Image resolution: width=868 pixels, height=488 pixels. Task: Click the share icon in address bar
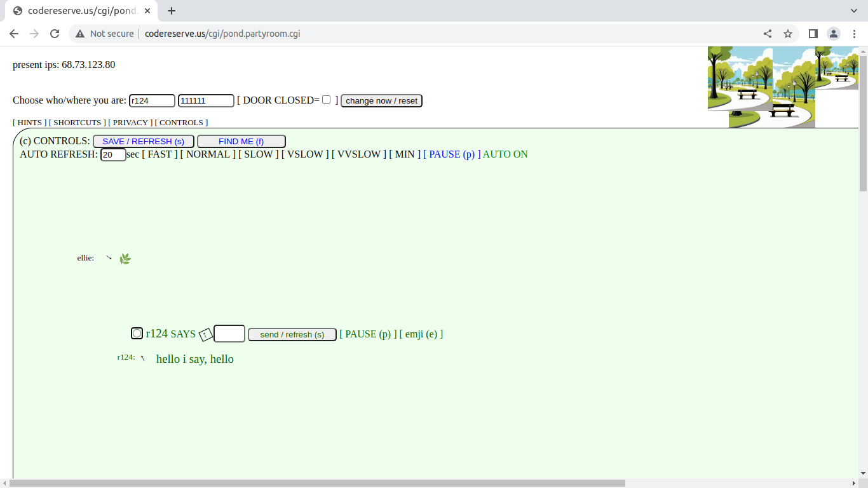768,34
